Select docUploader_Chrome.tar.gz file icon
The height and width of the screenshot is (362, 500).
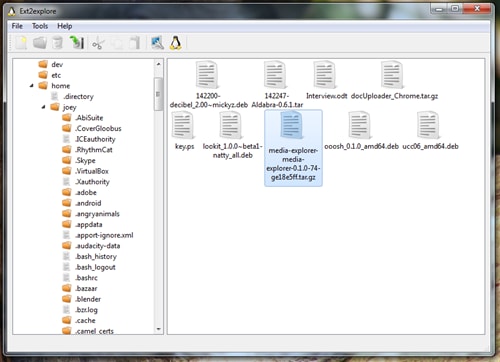pos(393,75)
